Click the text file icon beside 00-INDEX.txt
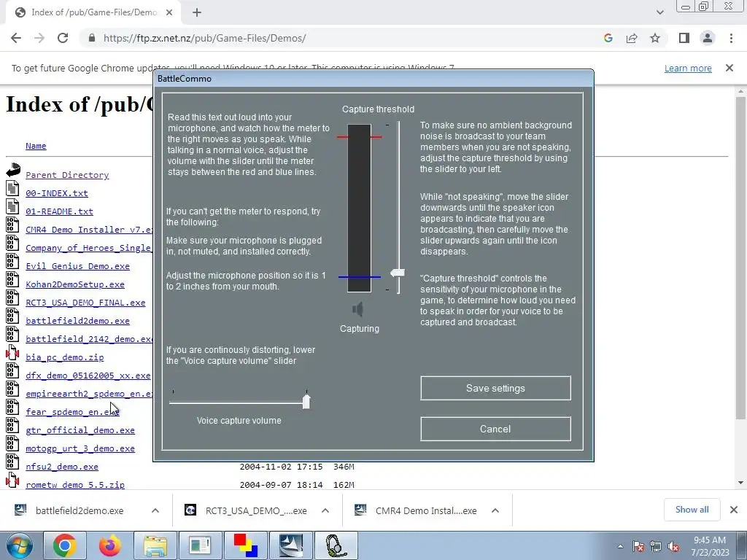The width and height of the screenshot is (747, 560). 12,189
